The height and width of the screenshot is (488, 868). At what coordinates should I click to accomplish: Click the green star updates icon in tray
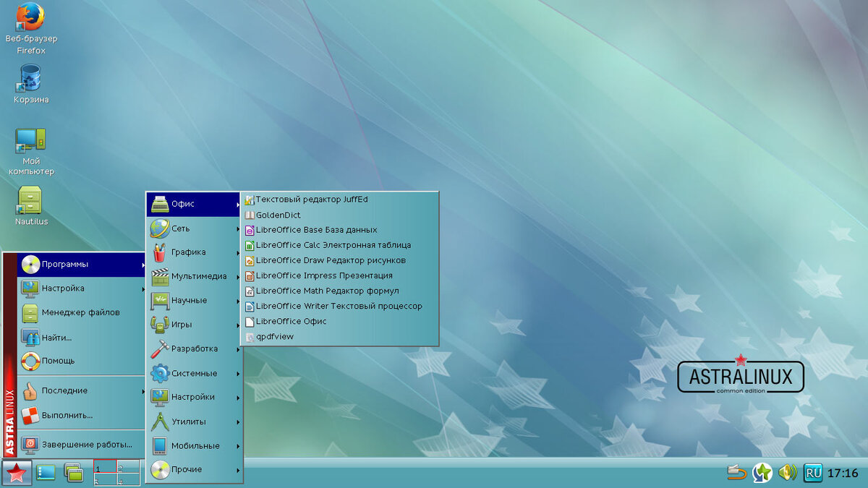point(762,473)
